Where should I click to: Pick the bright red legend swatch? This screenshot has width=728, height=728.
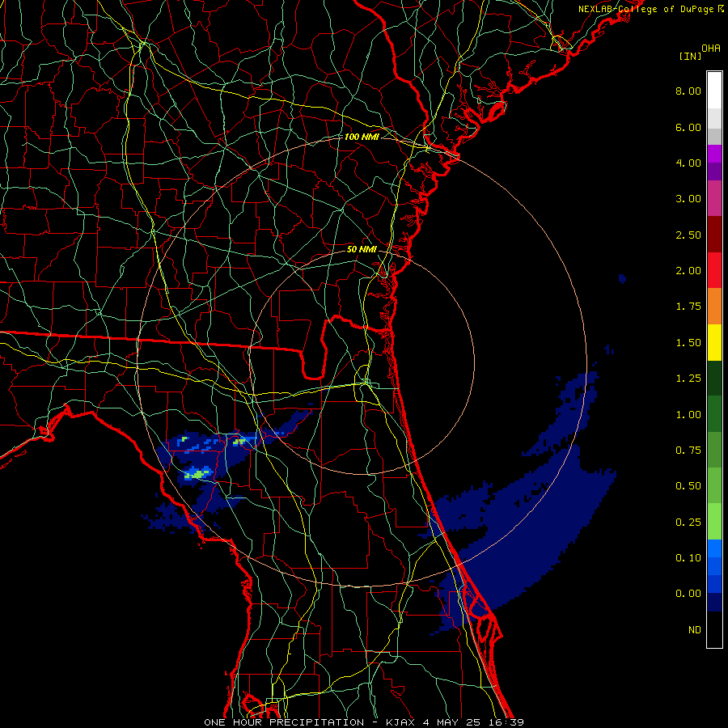click(x=714, y=270)
